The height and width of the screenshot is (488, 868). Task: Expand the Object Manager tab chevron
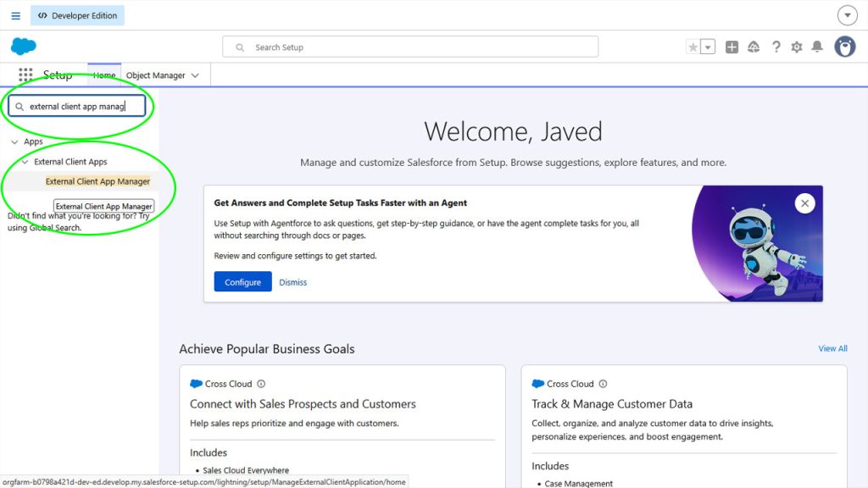[195, 75]
